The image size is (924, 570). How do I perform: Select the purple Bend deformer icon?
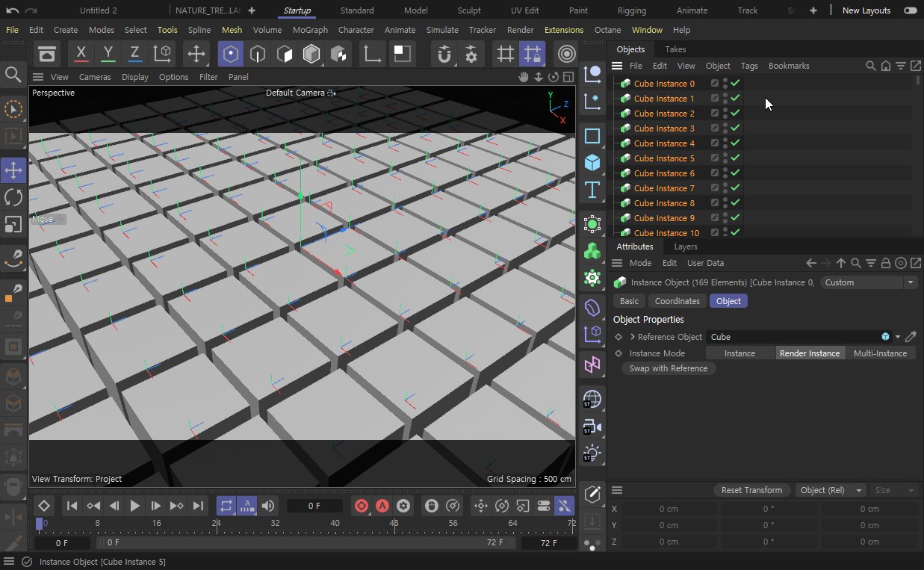point(592,308)
